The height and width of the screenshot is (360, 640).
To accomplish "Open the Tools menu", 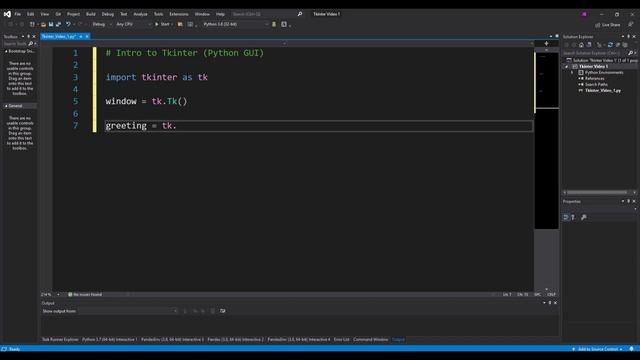I will (x=158, y=14).
